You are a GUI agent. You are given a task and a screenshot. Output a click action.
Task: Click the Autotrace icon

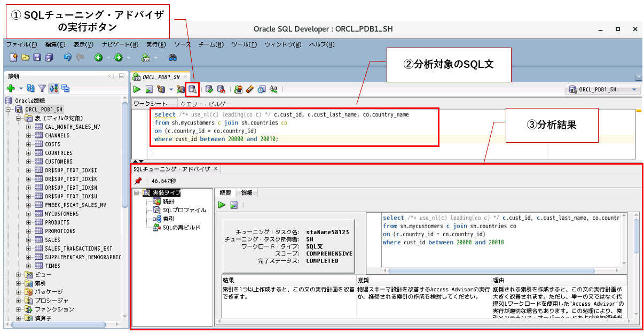click(x=181, y=90)
